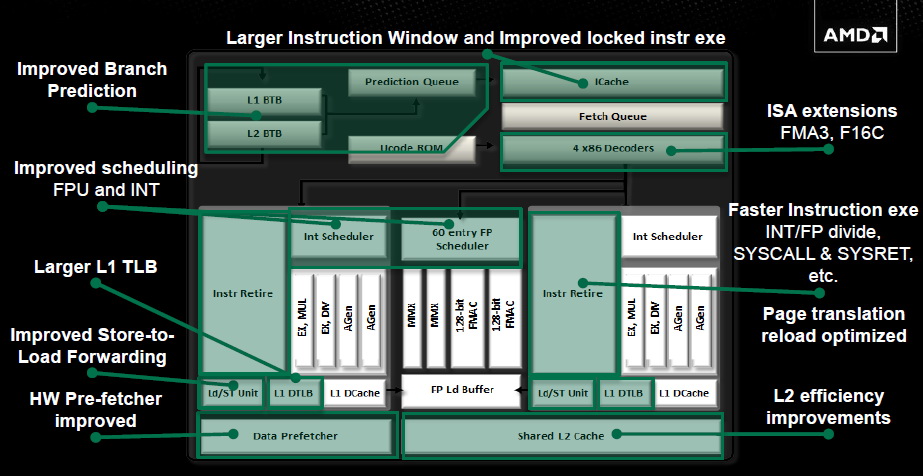
Task: Select the FP Ld Buffer block
Action: [462, 390]
